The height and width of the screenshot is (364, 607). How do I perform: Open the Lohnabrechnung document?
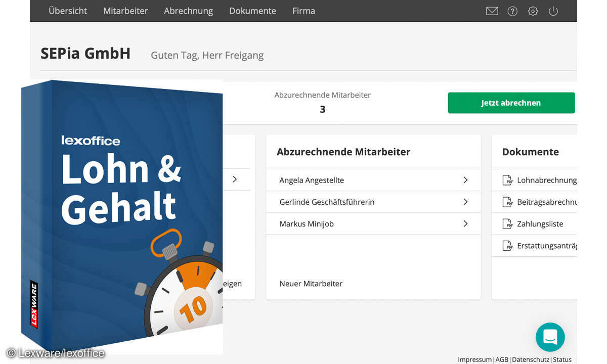547,180
